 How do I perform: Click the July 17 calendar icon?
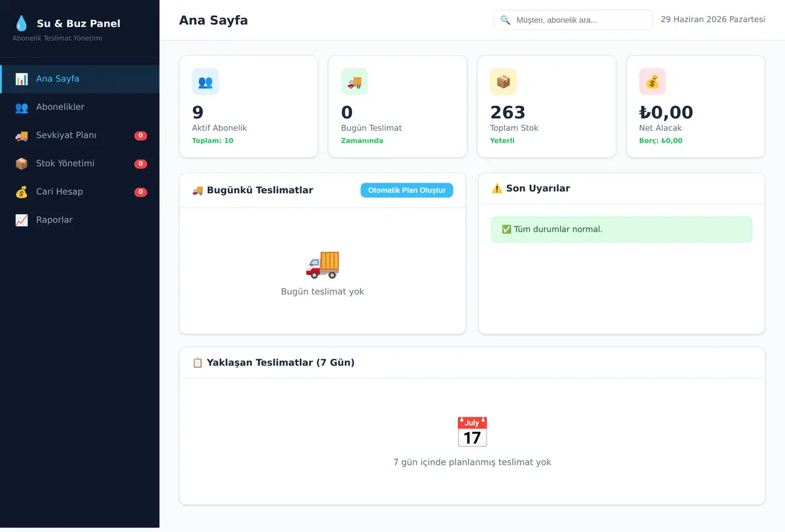click(x=472, y=432)
